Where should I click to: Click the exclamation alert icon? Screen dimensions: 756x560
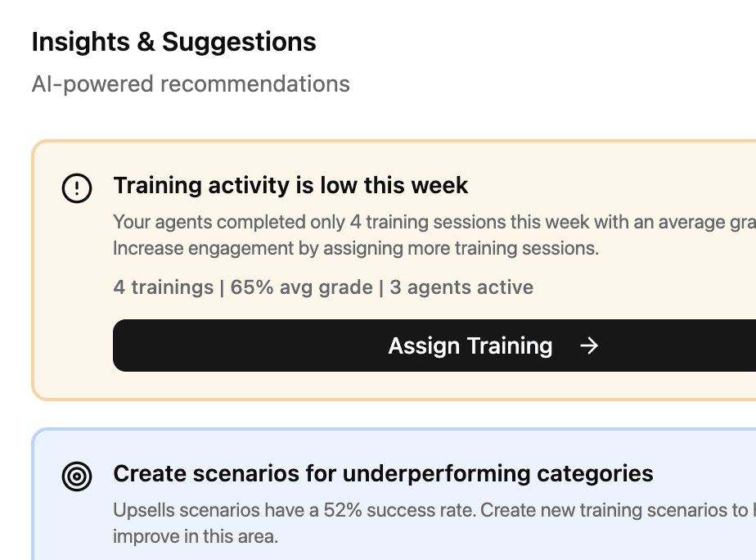click(x=77, y=189)
